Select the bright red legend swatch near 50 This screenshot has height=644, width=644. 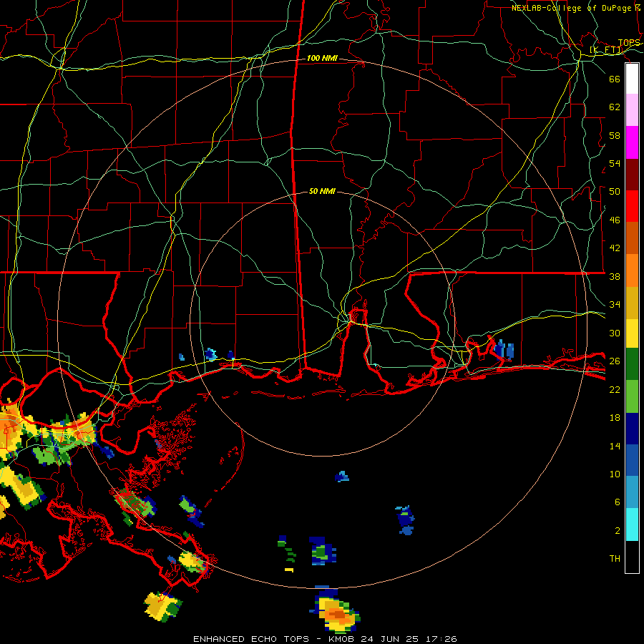pos(632,206)
